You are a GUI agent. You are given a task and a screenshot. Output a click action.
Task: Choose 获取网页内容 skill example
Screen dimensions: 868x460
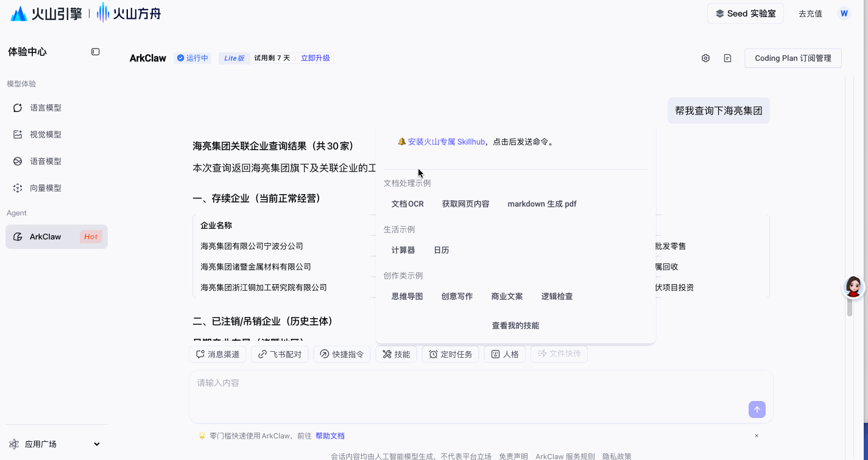tap(466, 204)
